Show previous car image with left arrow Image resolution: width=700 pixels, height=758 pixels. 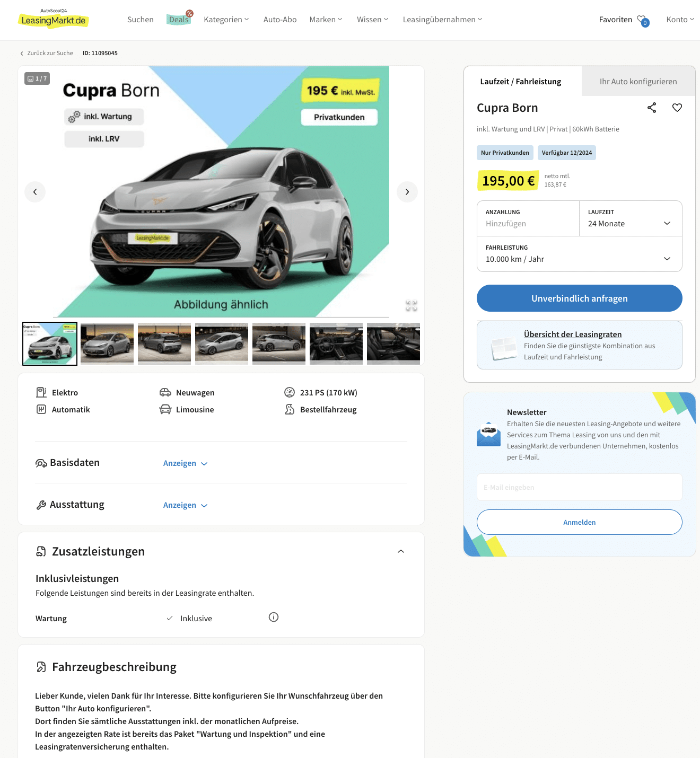[x=35, y=192]
